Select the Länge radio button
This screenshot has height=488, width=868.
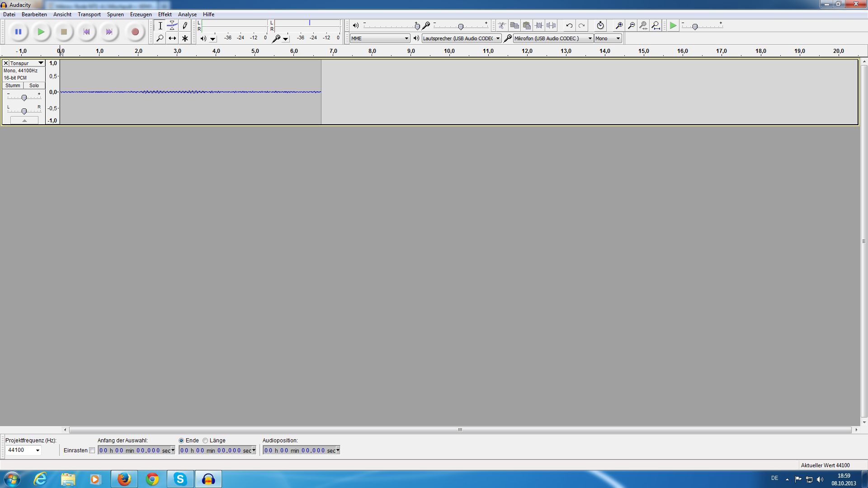205,441
